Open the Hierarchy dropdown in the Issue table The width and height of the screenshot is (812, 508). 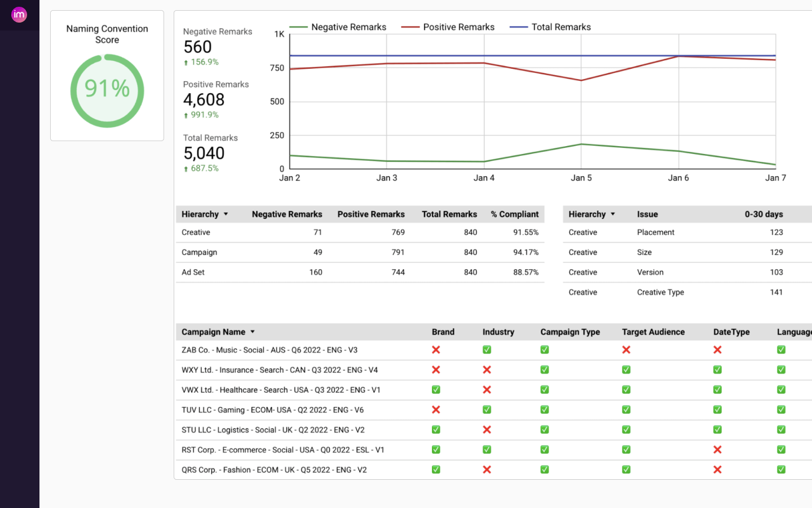[612, 214]
